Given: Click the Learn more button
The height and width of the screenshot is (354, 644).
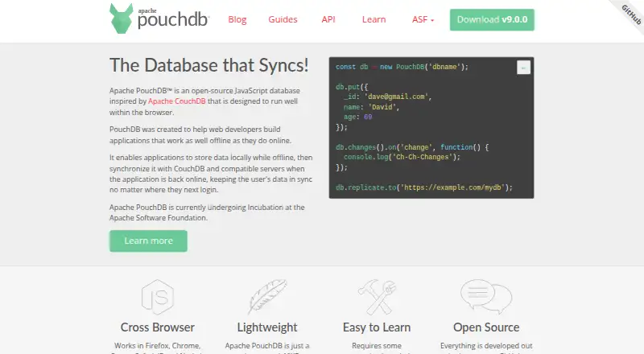Looking at the screenshot, I should click(148, 241).
